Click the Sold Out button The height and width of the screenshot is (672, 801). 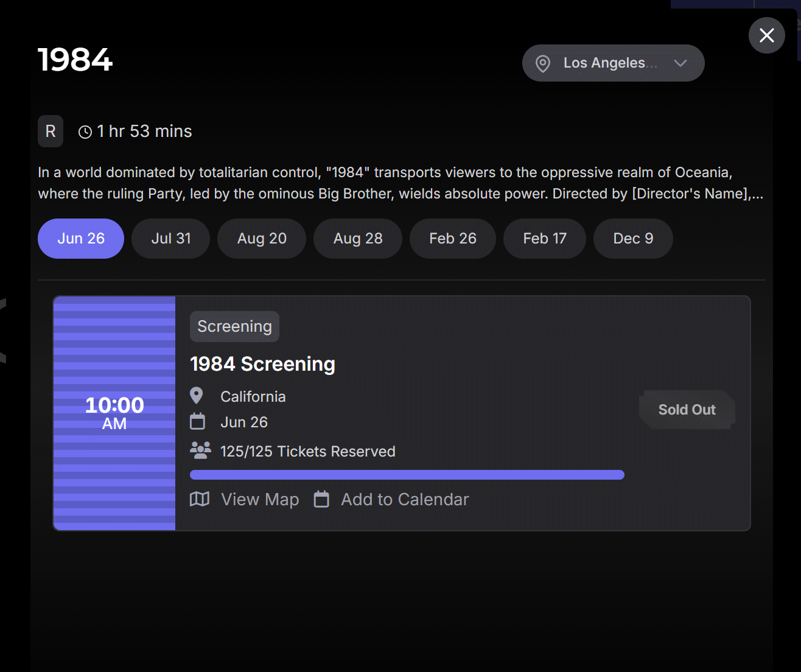click(x=687, y=410)
